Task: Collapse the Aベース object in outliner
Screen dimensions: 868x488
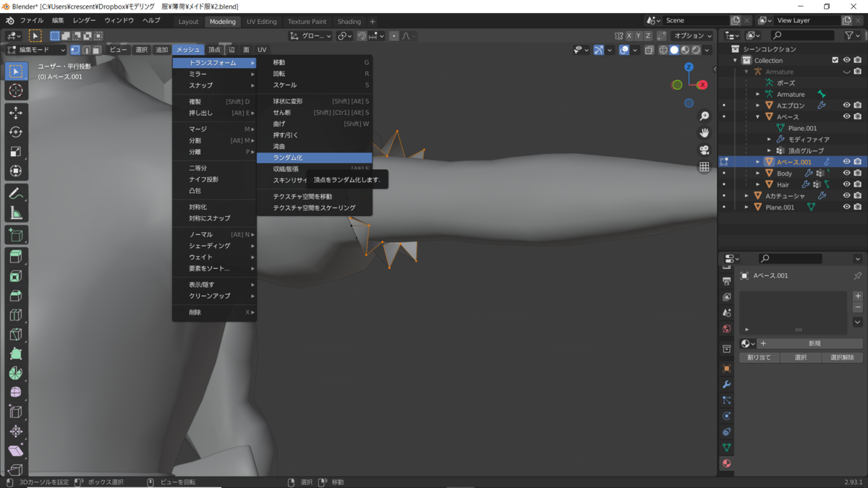Action: (758, 117)
